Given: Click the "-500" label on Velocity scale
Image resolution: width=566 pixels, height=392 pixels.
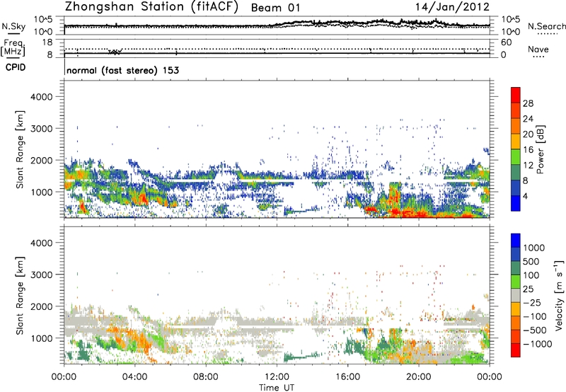Looking at the screenshot, I should click(x=534, y=330).
